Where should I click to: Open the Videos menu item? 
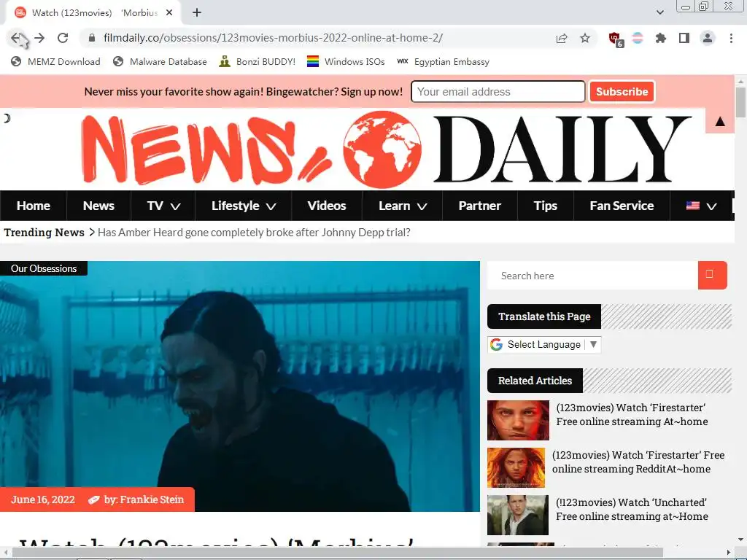tap(327, 206)
